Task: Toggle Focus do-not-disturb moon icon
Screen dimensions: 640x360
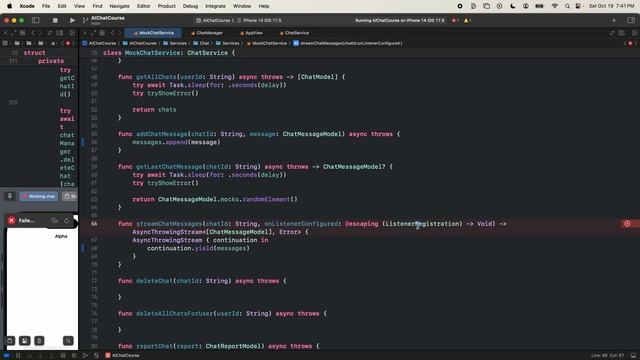Action: point(513,6)
